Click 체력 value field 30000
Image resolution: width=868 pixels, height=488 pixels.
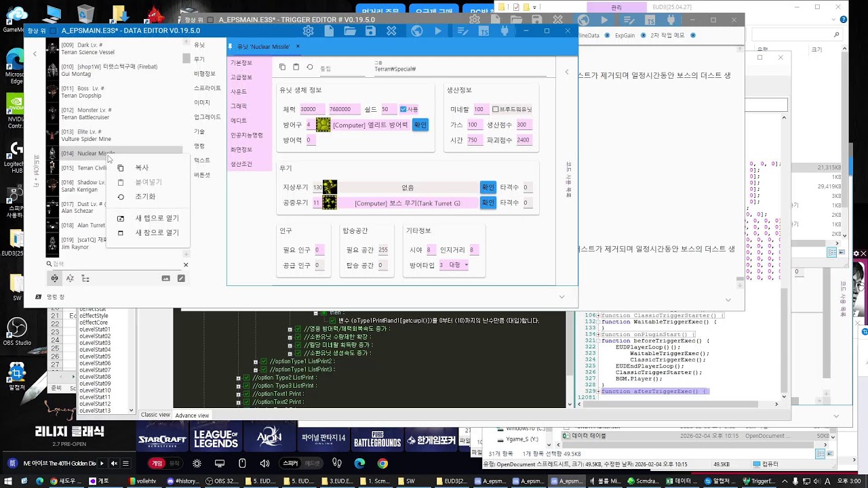(311, 109)
